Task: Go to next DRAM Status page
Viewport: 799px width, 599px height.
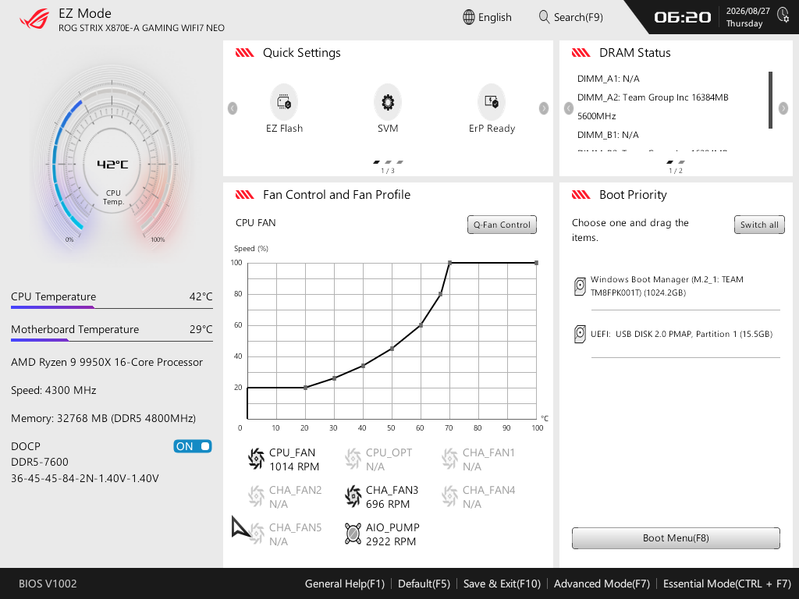Action: pos(783,108)
